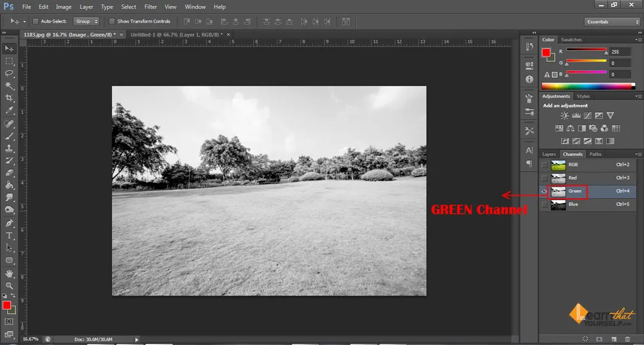644x345 pixels.
Task: Check Show Transform Controls
Action: [112, 21]
